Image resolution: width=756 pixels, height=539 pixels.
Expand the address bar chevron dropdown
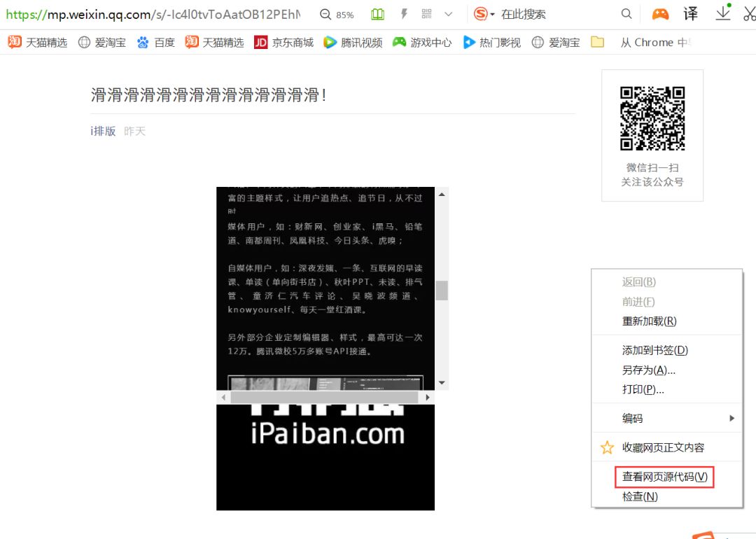click(x=449, y=15)
